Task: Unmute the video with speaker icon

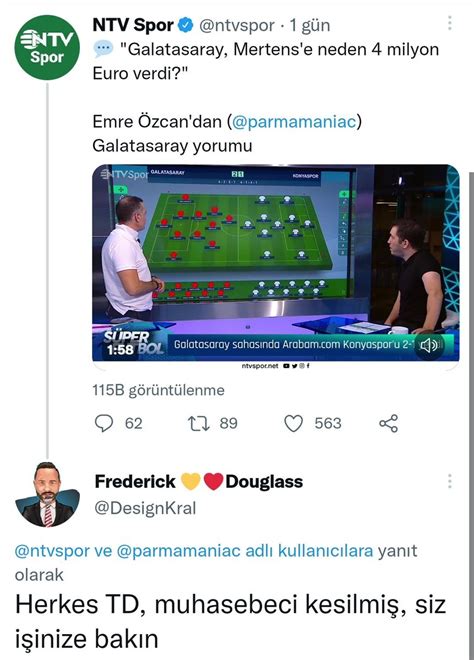Action: click(429, 346)
